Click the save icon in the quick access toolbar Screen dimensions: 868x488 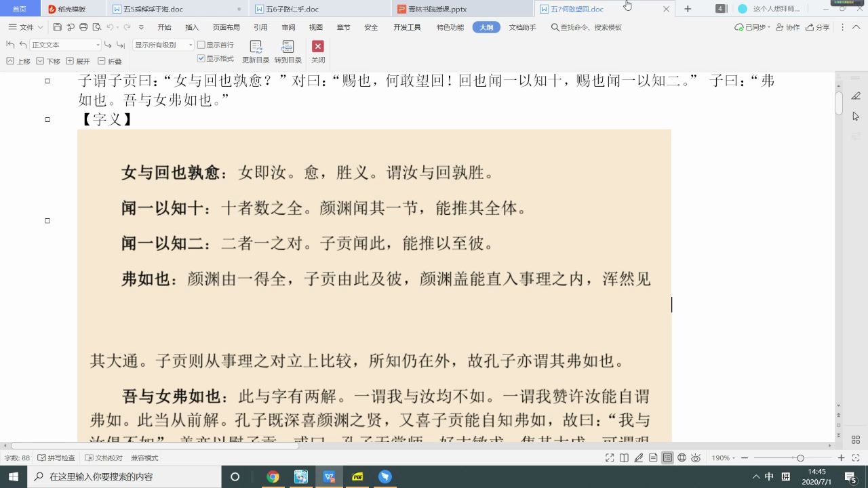coord(57,27)
